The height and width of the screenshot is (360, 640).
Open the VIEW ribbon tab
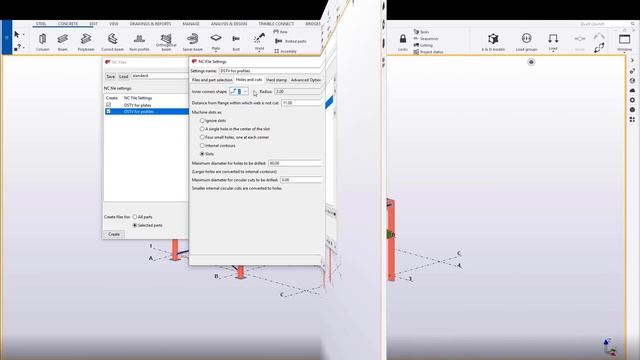point(113,24)
